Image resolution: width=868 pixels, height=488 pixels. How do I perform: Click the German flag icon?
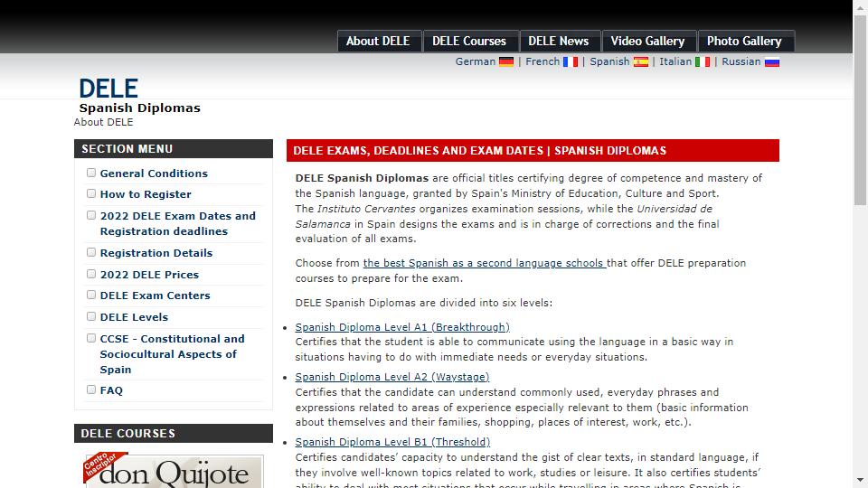[506, 62]
